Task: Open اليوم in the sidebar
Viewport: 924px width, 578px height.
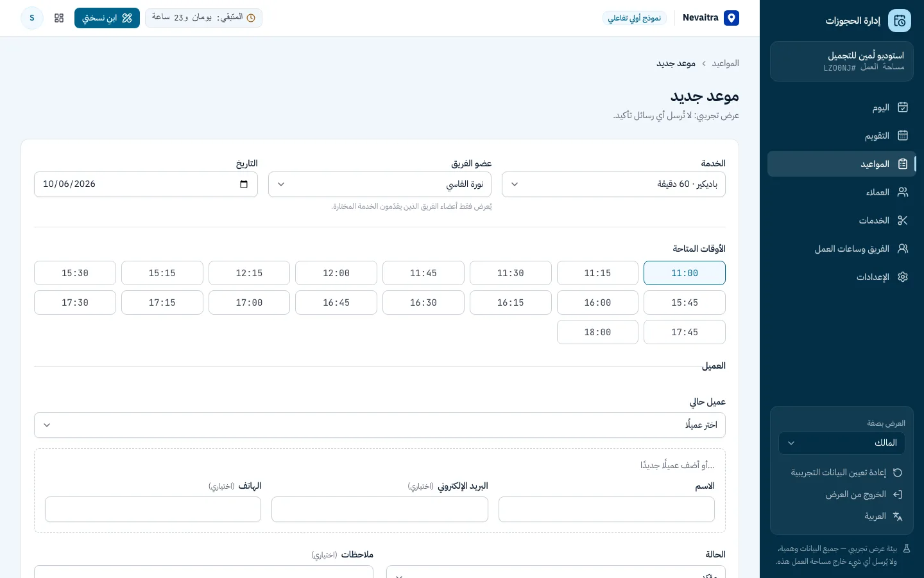Action: pos(842,107)
